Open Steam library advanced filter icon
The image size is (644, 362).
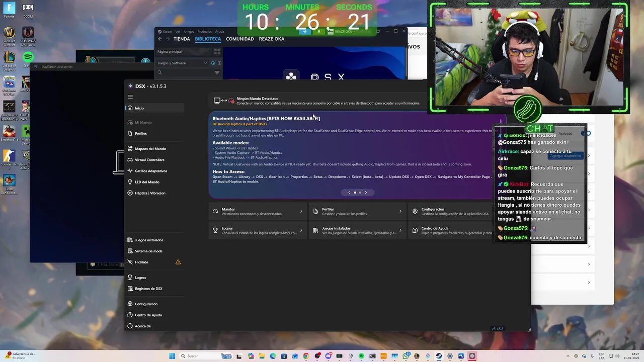(217, 73)
